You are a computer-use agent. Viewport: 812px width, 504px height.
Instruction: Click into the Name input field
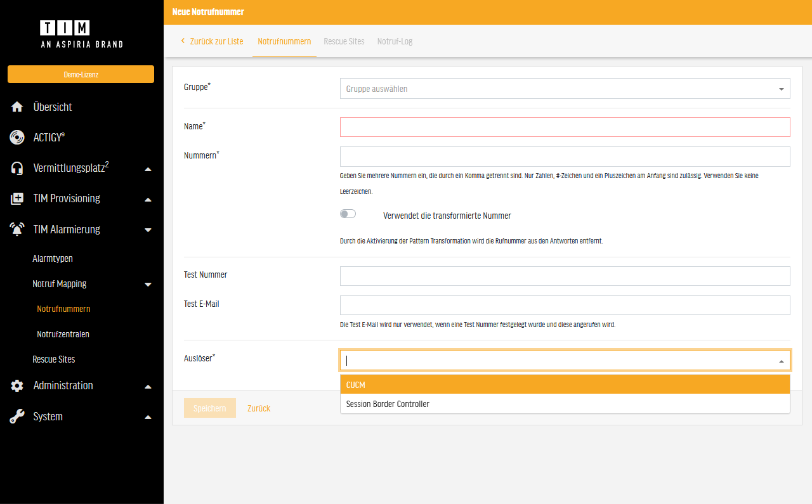(x=565, y=127)
